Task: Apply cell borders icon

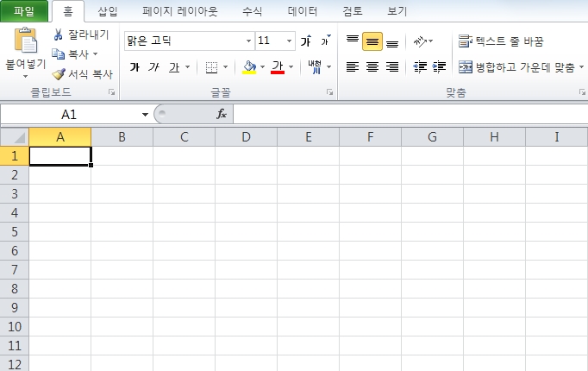Action: click(x=211, y=67)
